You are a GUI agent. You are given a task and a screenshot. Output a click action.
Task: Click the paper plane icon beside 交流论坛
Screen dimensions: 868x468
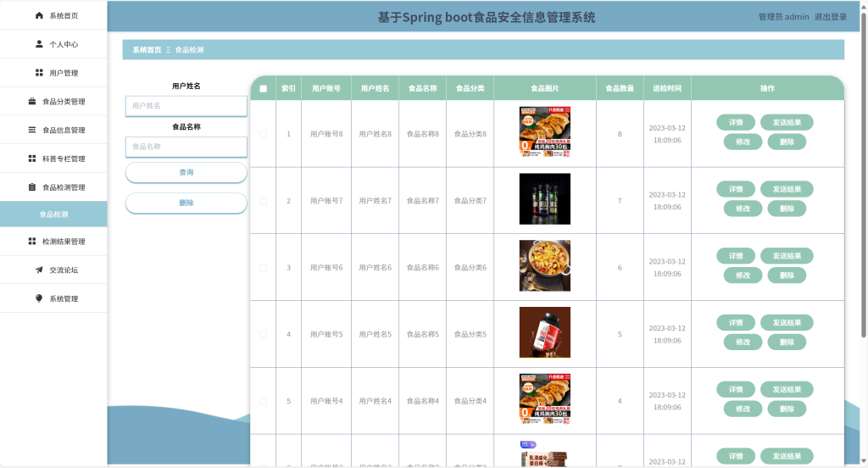(x=39, y=270)
